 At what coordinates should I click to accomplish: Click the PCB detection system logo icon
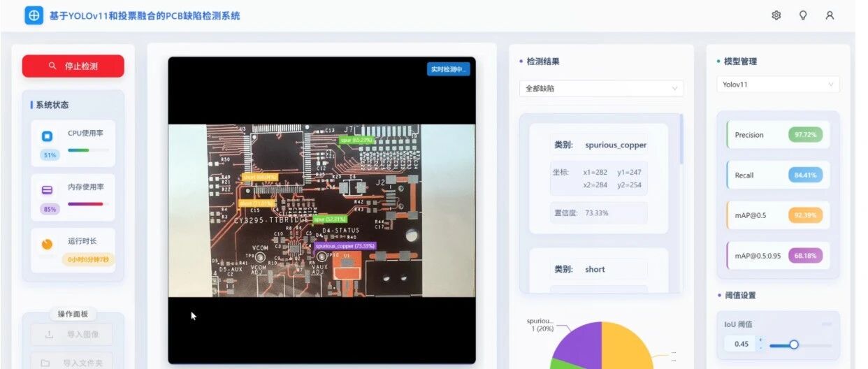click(34, 15)
